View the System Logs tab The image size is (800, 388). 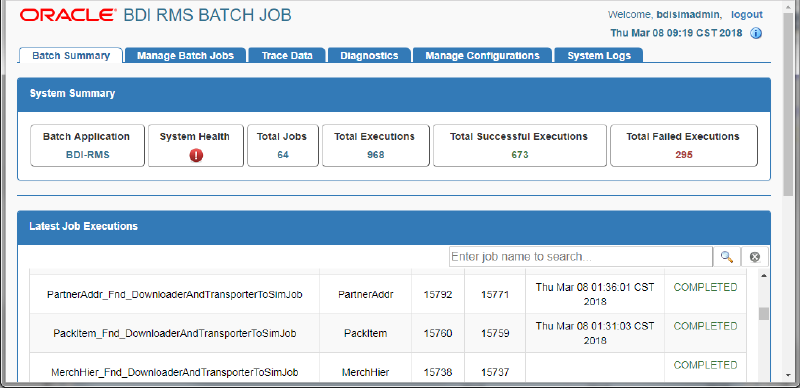[x=598, y=56]
